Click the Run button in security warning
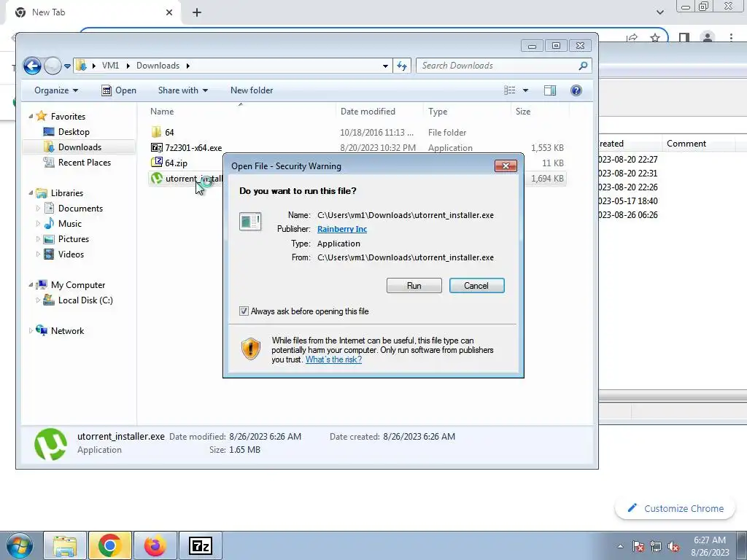The image size is (747, 560). [x=414, y=286]
